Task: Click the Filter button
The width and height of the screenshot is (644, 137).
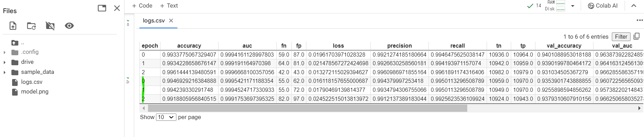Action: click(621, 37)
